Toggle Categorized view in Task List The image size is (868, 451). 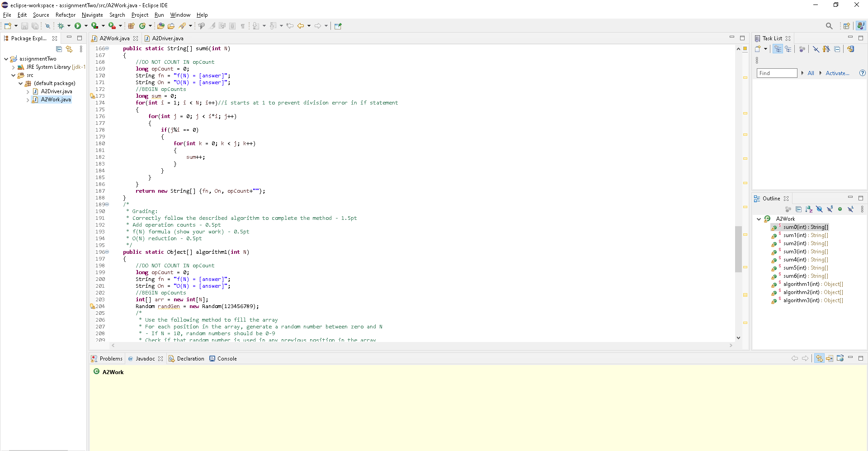coord(778,49)
